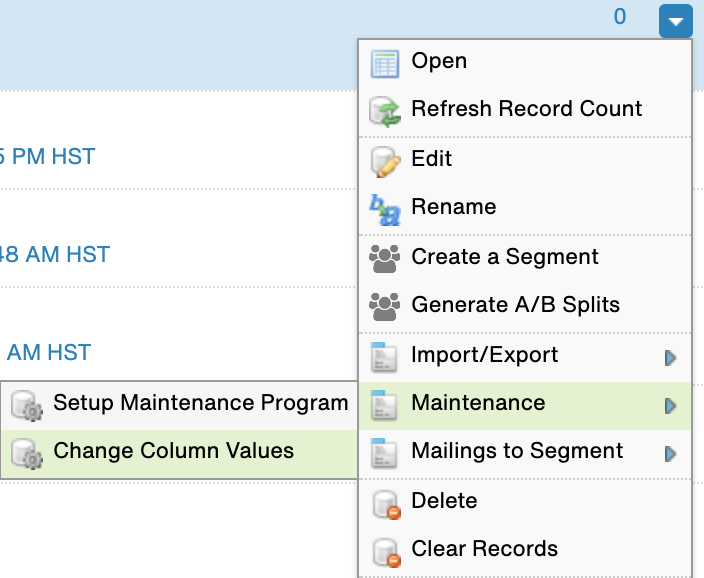Open the Import/Export menu item
This screenshot has width=704, height=578.
tap(525, 357)
